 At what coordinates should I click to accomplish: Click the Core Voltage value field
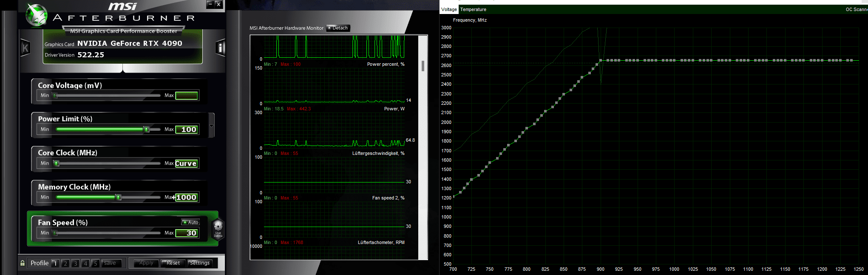point(187,95)
